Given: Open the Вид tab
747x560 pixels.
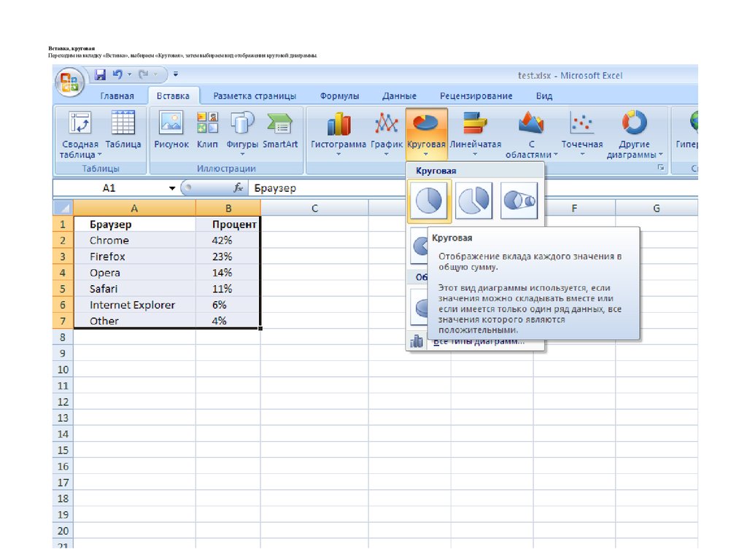Looking at the screenshot, I should [x=544, y=96].
